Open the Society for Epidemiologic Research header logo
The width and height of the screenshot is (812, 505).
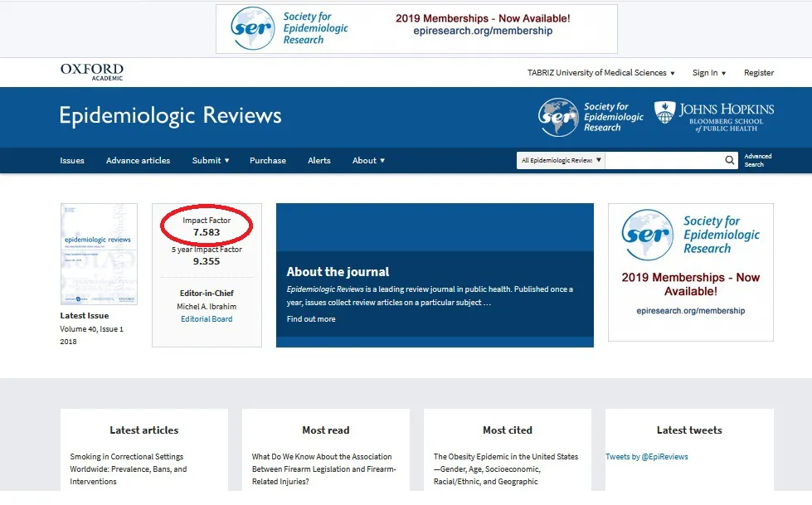point(591,117)
